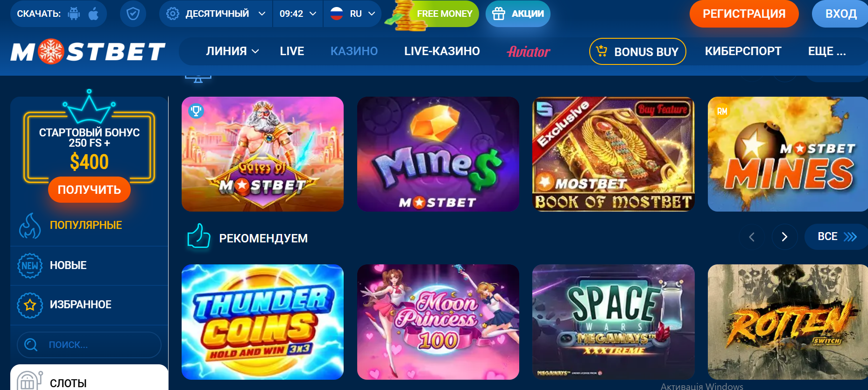Claim bonus with the ПОЛУЧИТЬ button
This screenshot has width=868, height=390.
pyautogui.click(x=89, y=190)
